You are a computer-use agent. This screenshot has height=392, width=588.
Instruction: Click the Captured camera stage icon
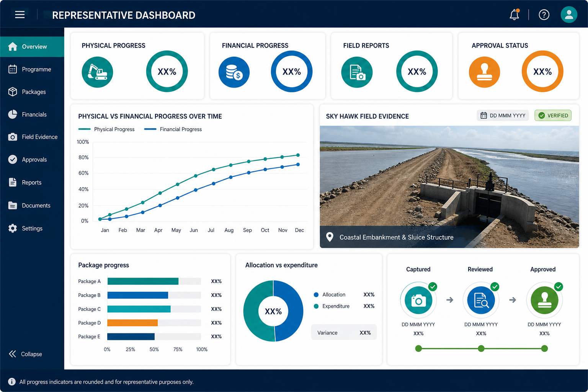coord(418,300)
